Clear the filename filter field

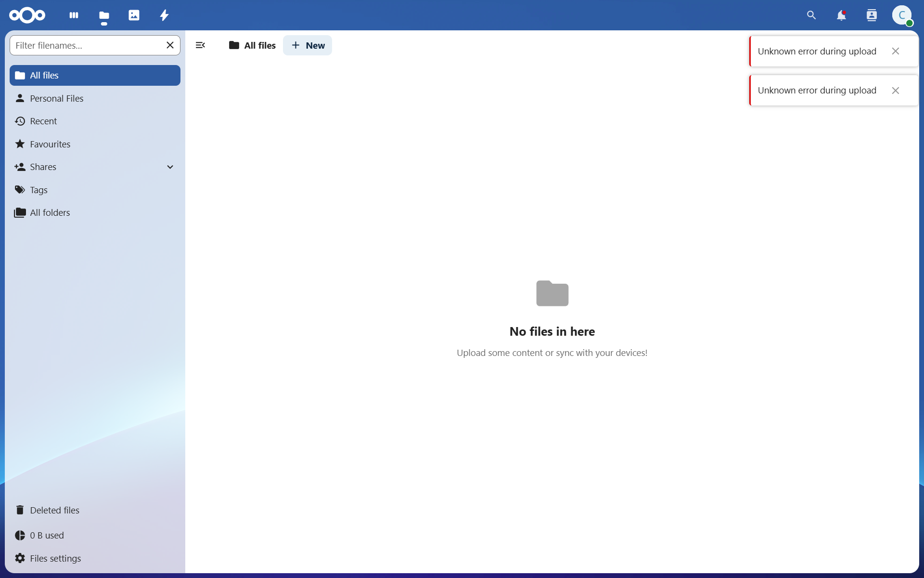(x=170, y=45)
